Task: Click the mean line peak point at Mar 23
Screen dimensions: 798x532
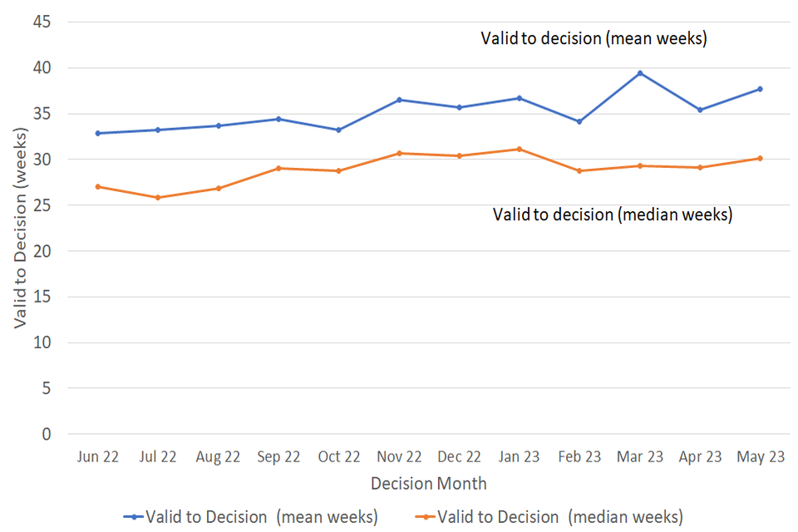Action: 640,73
